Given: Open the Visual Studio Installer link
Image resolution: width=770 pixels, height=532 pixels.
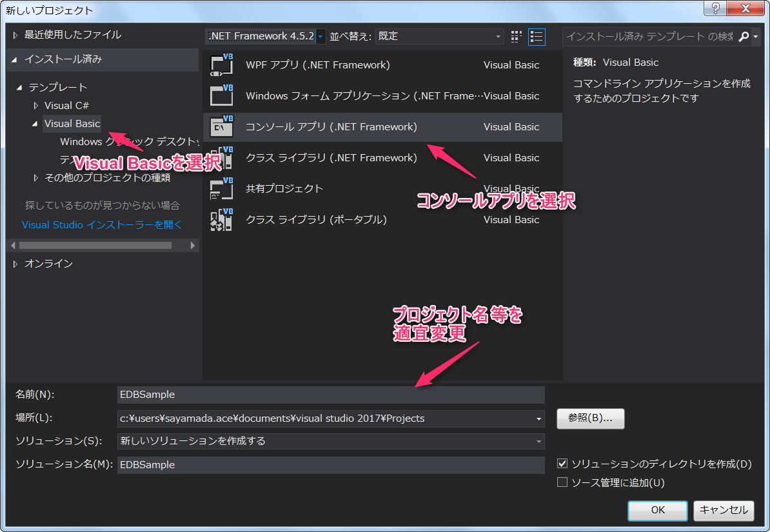Looking at the screenshot, I should pyautogui.click(x=102, y=225).
